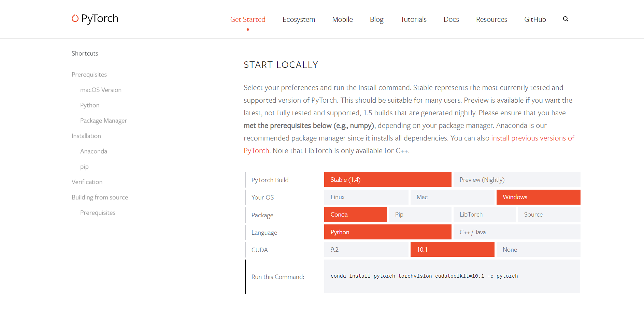Set CUDA to None

coord(538,250)
